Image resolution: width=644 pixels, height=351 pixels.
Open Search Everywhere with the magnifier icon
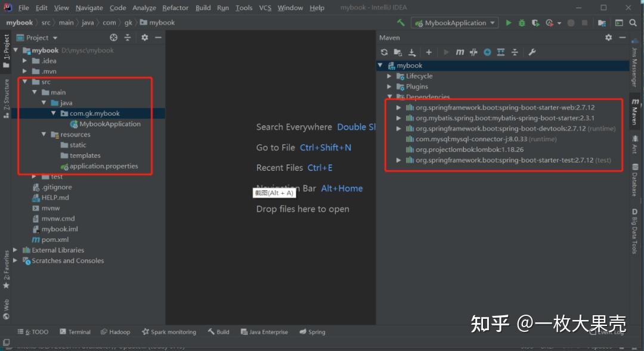(x=633, y=23)
